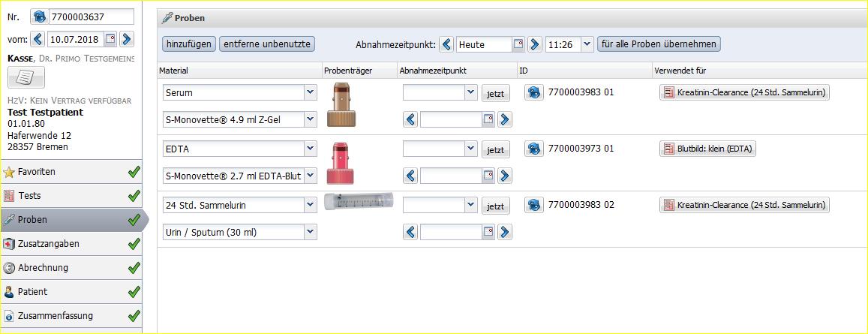Click the order number field 7700003637
Viewport: 868px width, 334px height.
[x=92, y=17]
